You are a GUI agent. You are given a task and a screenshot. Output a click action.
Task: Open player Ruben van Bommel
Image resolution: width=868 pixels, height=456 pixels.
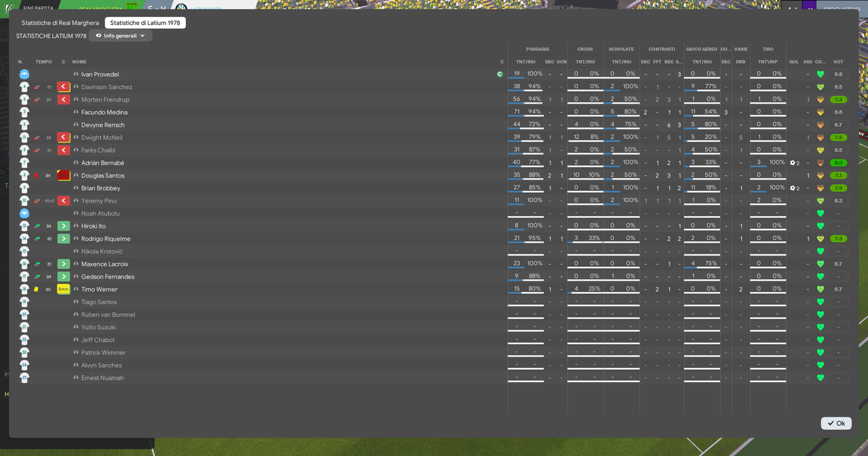pos(108,314)
